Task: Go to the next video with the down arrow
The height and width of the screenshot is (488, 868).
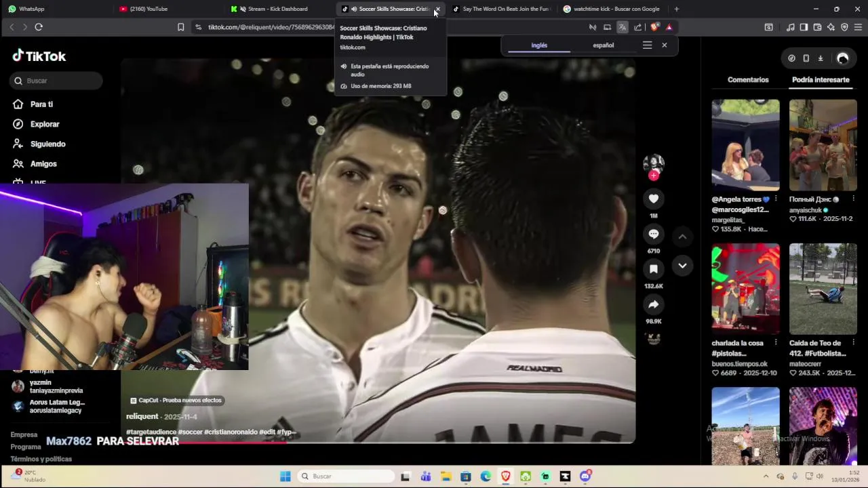Action: tap(682, 266)
